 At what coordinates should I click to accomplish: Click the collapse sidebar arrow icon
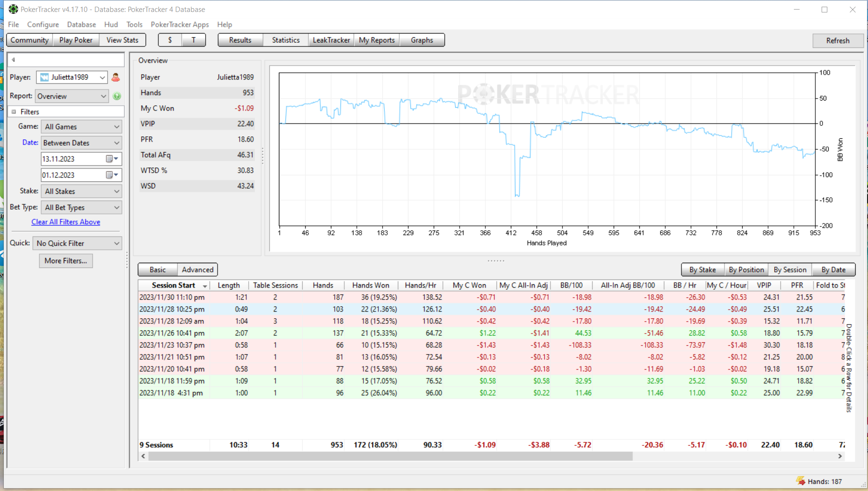point(13,60)
